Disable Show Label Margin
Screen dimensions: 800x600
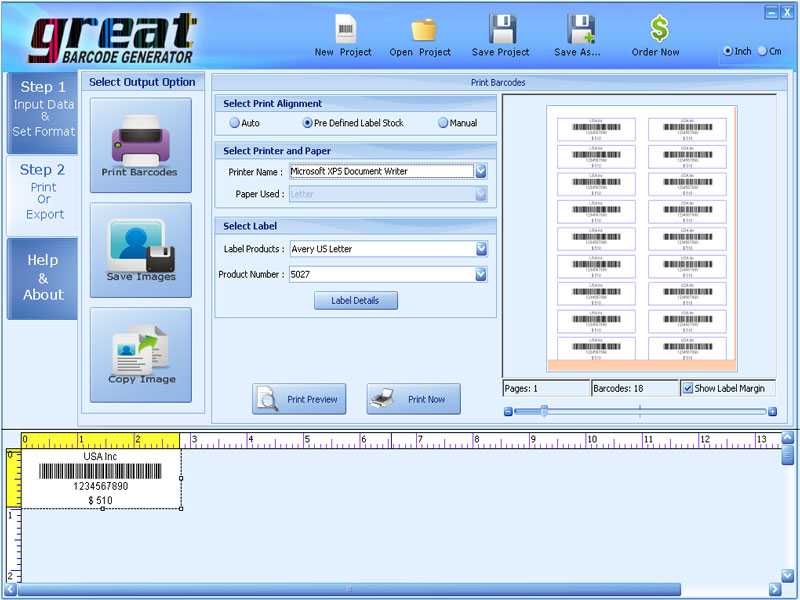click(686, 388)
